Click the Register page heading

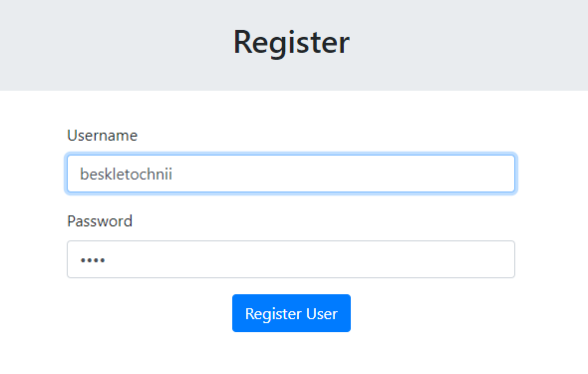pyautogui.click(x=291, y=42)
